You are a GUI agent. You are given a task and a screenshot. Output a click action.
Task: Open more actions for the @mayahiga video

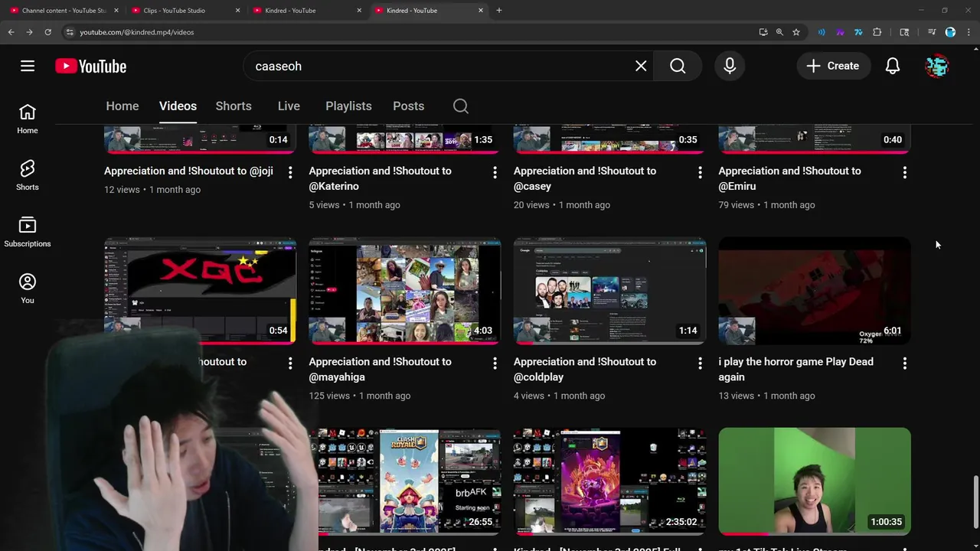[x=495, y=364]
